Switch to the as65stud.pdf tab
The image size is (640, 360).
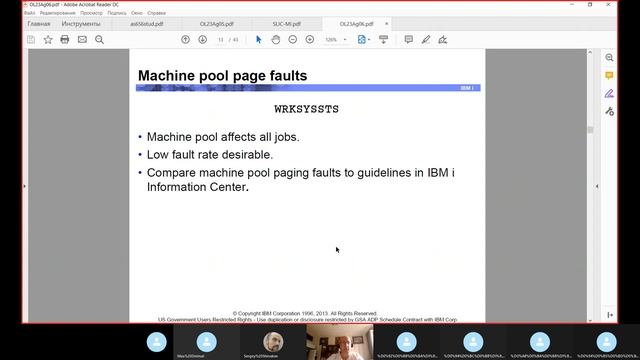147,24
